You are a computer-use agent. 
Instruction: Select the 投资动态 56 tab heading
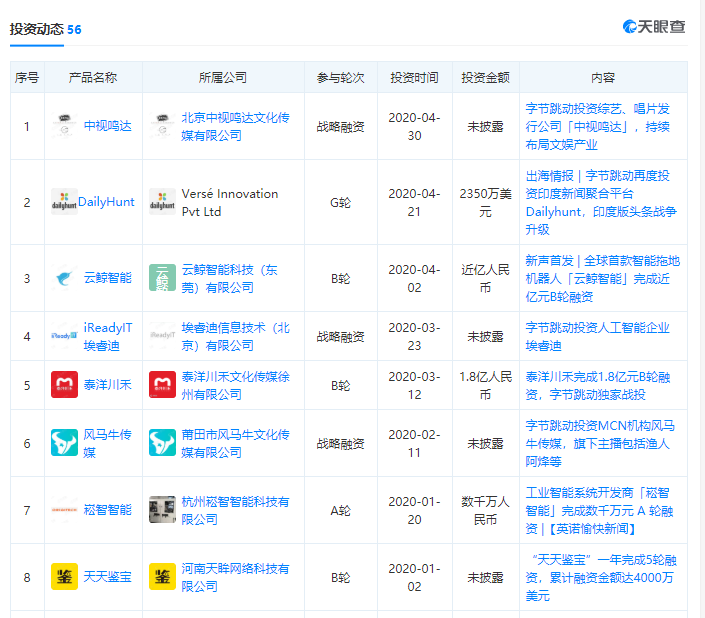tap(45, 29)
